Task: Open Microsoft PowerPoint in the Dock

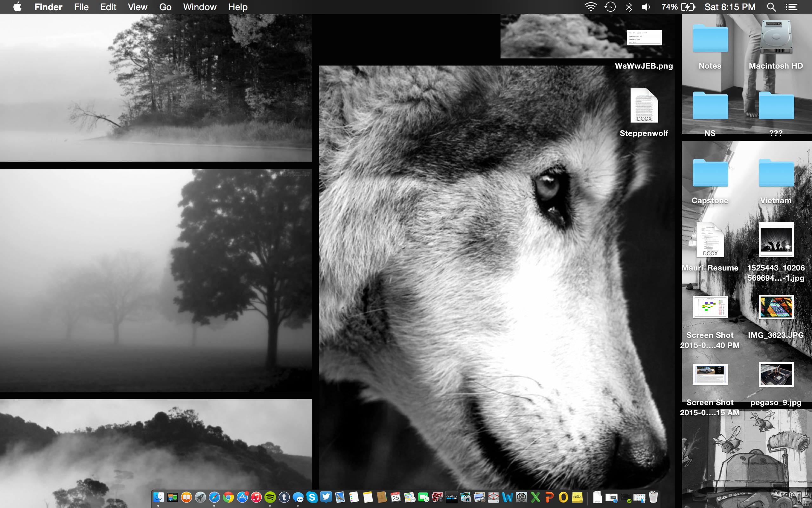Action: tap(549, 497)
